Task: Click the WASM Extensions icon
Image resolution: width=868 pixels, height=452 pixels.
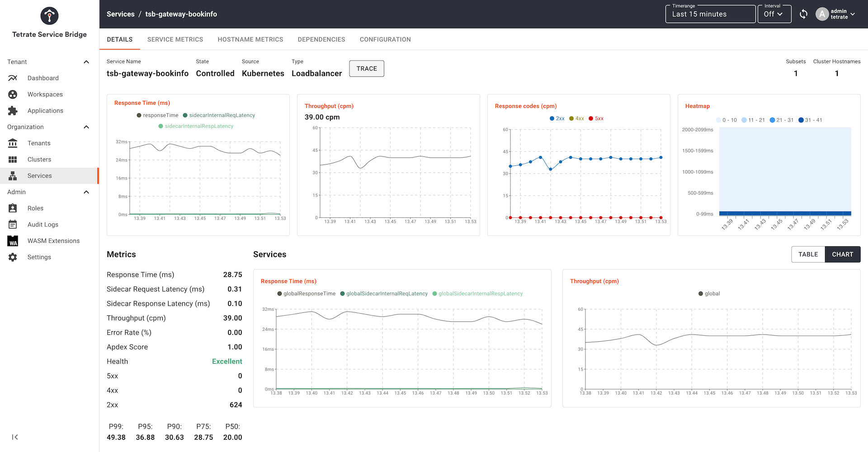Action: click(x=13, y=241)
